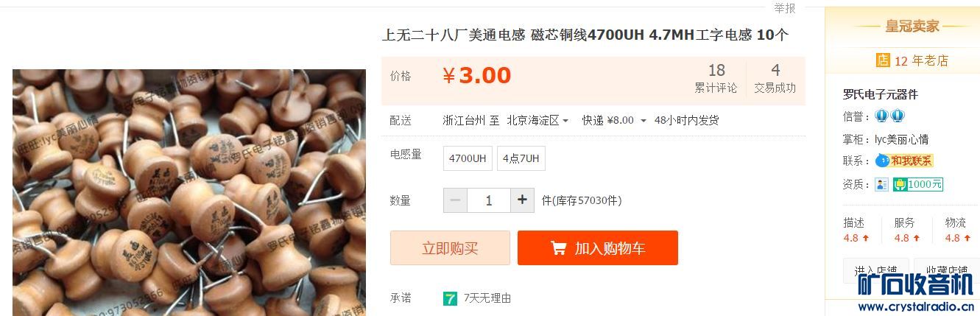
Task: Increase quantity with the plus button
Action: tap(523, 200)
